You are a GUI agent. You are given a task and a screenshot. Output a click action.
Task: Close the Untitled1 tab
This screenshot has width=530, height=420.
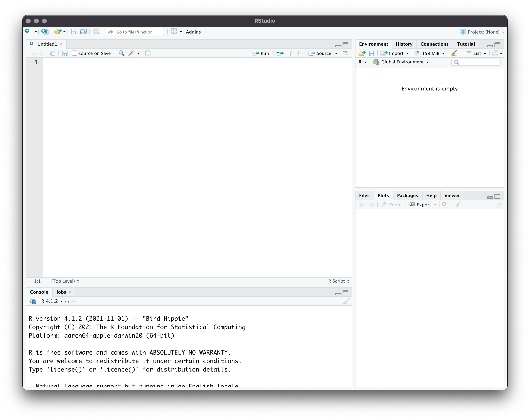(x=61, y=44)
